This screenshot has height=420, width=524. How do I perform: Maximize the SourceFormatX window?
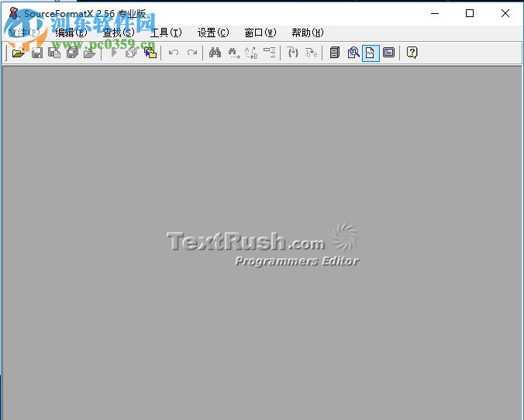click(470, 13)
